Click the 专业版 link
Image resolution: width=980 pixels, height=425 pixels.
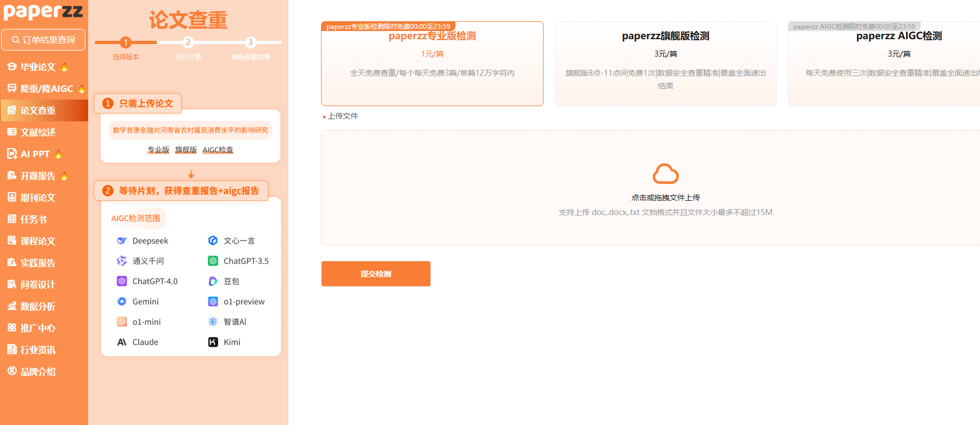click(158, 150)
